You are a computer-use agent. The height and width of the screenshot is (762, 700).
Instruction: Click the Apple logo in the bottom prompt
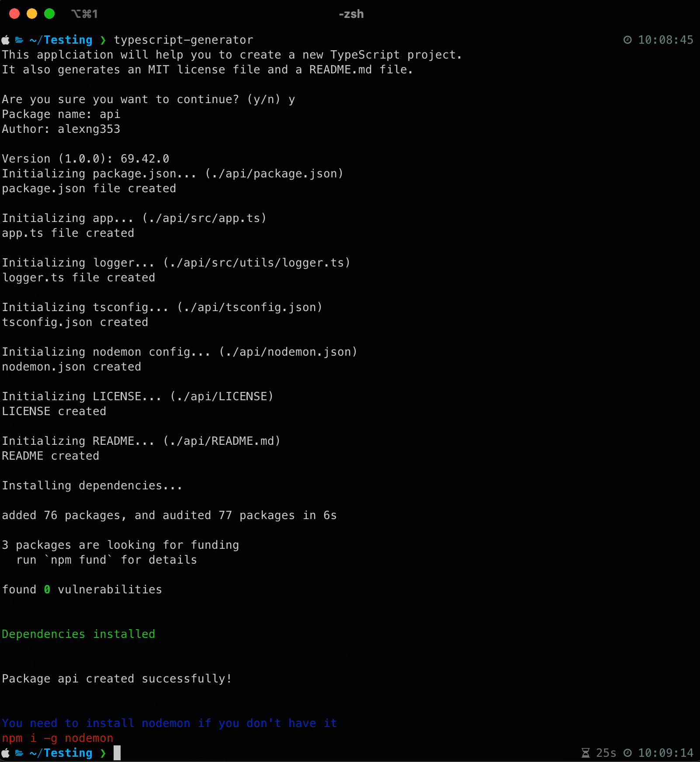[6, 753]
